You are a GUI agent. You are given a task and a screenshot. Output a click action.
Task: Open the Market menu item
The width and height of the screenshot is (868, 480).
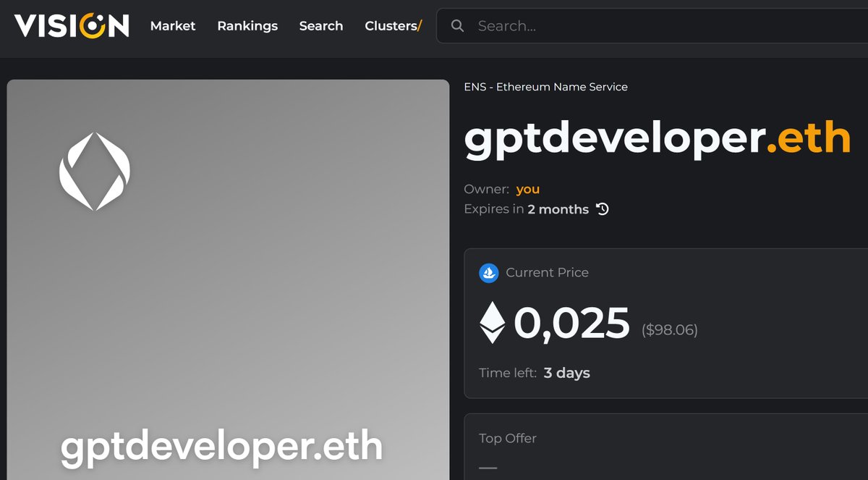pos(173,26)
